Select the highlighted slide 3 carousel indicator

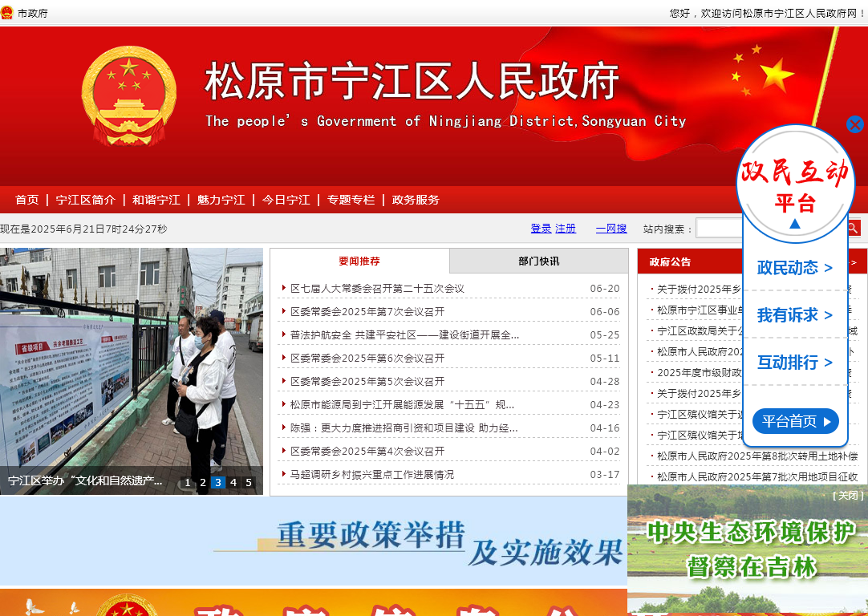click(x=218, y=483)
